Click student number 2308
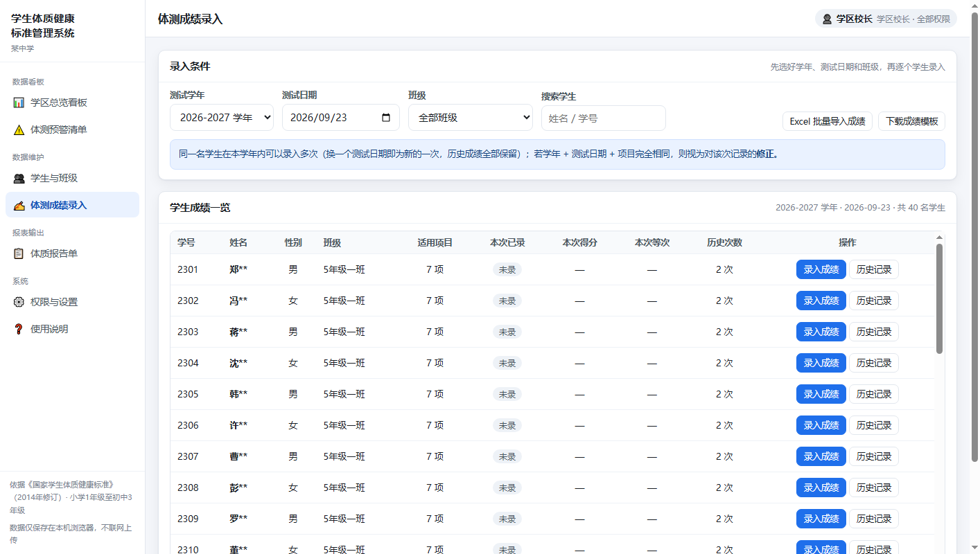The height and width of the screenshot is (554, 980). [188, 488]
